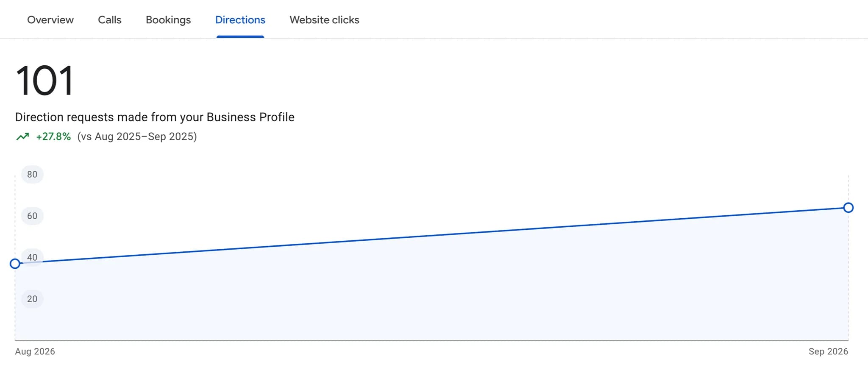The image size is (868, 373).
Task: Click the "vs Aug 2025–Sep 2025" comparison text
Action: click(137, 136)
